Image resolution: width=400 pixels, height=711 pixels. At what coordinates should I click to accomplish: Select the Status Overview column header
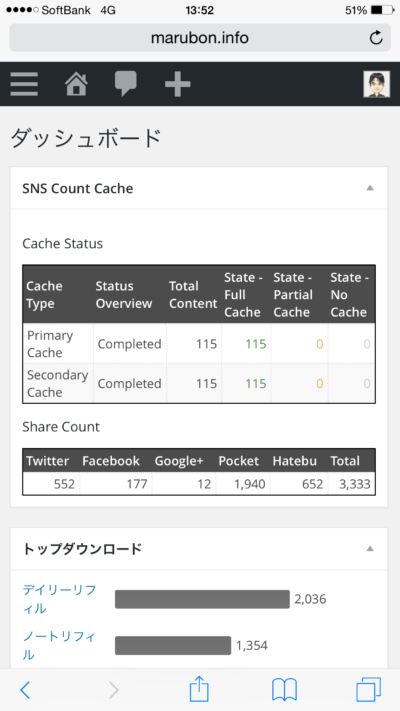[x=123, y=295]
